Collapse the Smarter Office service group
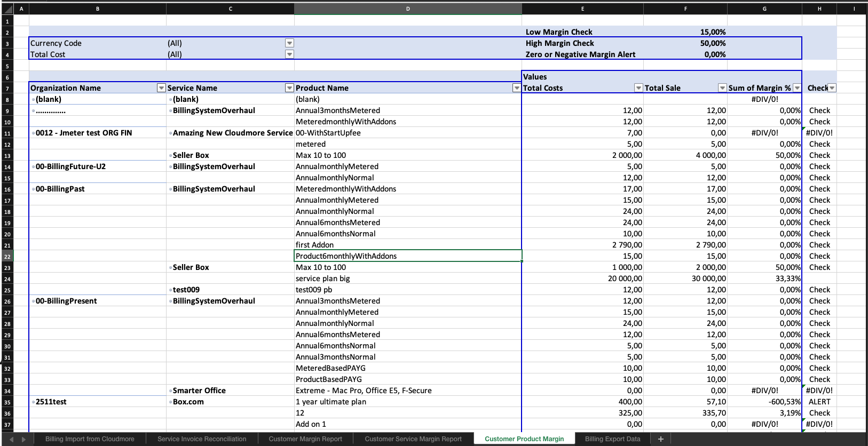Screen dimensions: 868x446 (170, 391)
